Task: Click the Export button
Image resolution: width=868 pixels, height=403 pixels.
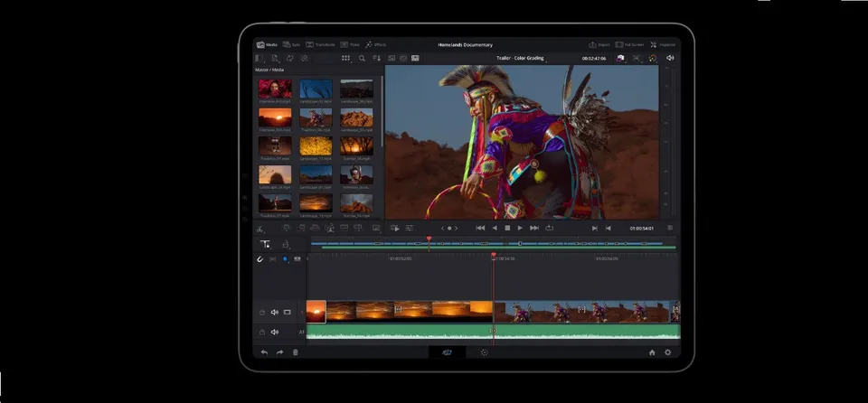Action: pyautogui.click(x=599, y=45)
